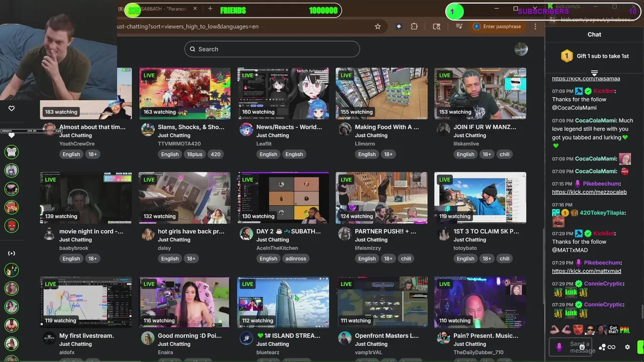This screenshot has width=644, height=362.
Task: Select the chill tag under lifeismizzy
Action: click(x=406, y=258)
